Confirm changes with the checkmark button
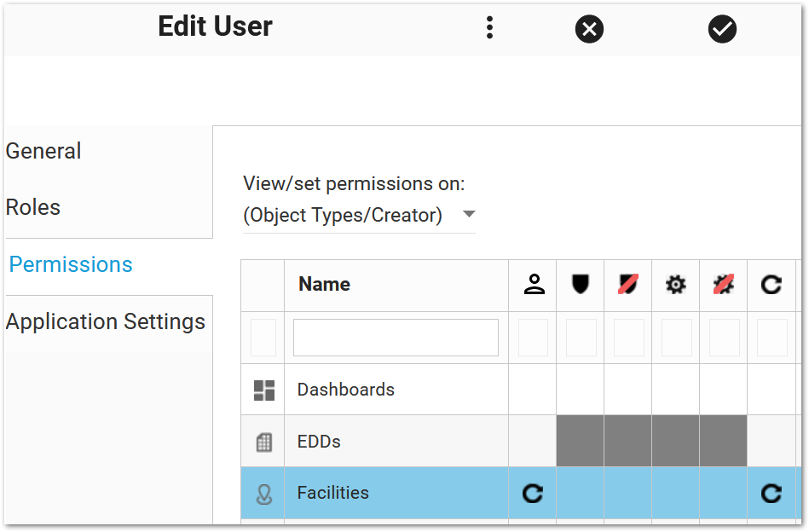The width and height of the screenshot is (809, 532). pos(721,29)
